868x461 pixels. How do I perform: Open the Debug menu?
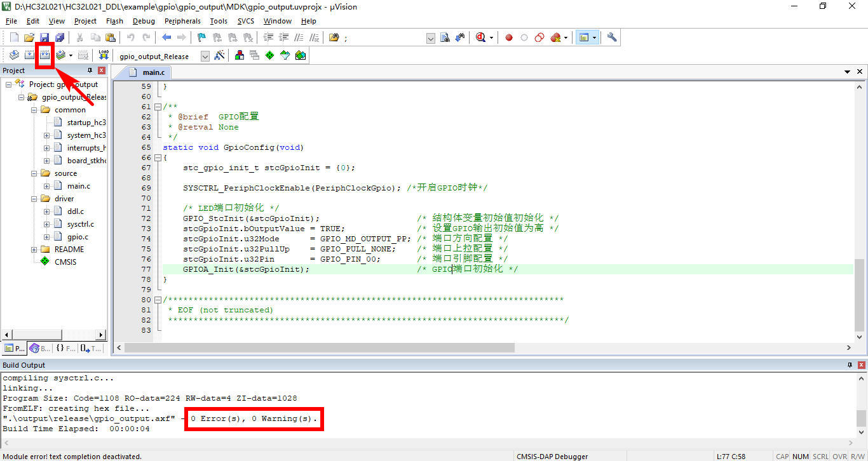144,21
